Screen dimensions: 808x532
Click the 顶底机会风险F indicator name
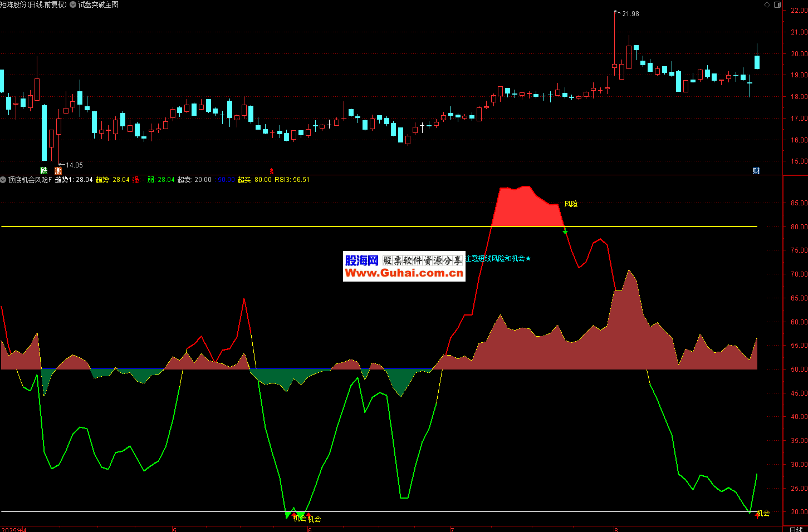point(30,180)
